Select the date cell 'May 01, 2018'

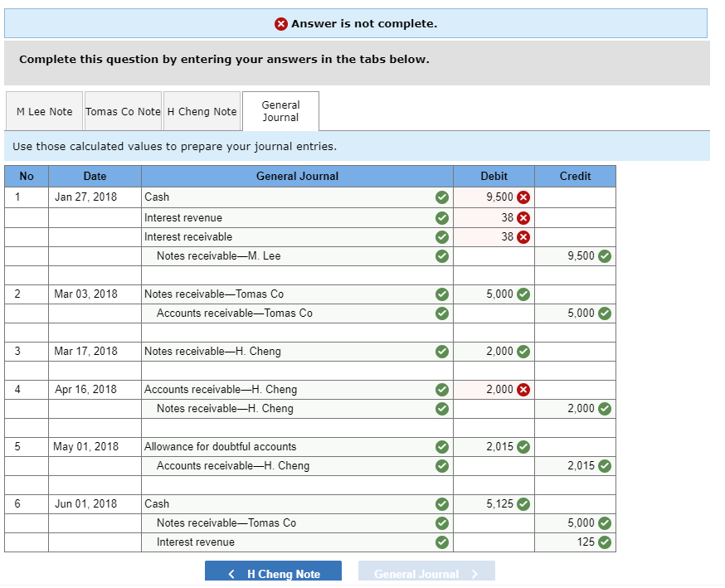[95, 446]
